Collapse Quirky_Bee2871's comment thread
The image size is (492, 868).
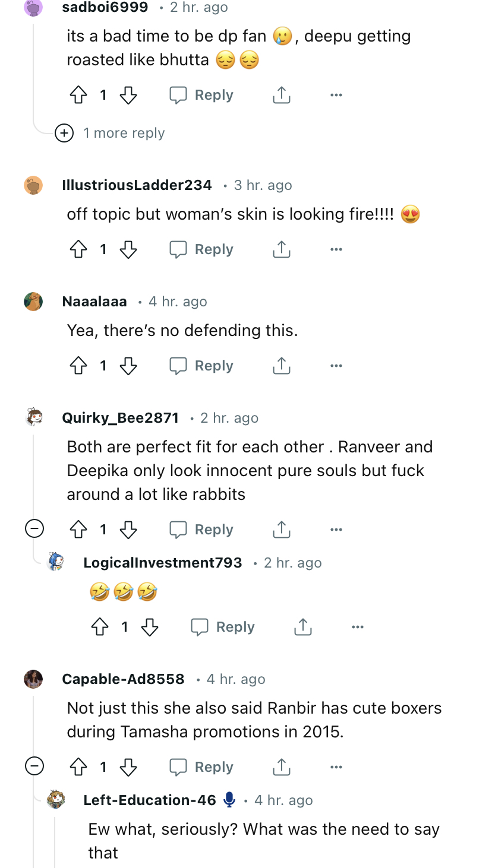click(x=34, y=528)
